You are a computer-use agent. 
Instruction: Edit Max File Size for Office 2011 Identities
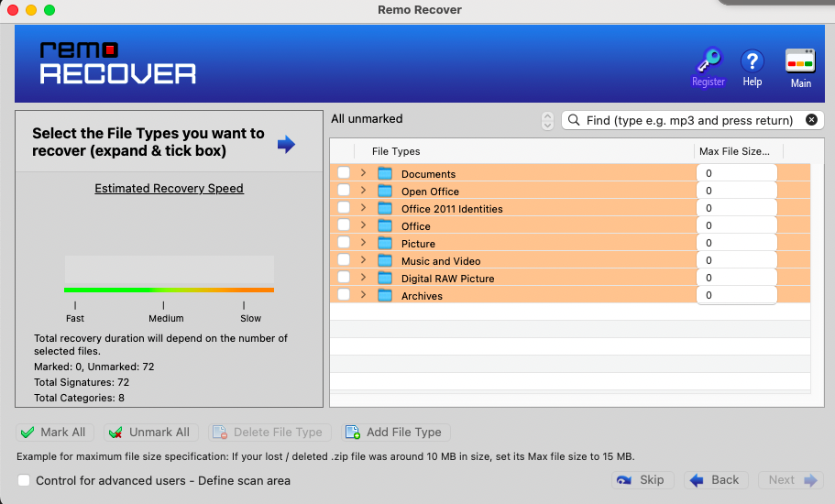737,208
